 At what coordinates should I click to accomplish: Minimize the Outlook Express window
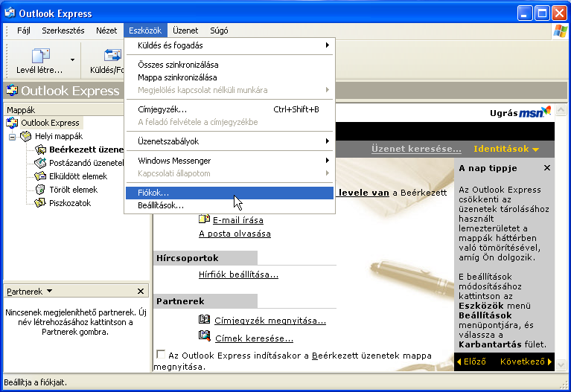[525, 13]
